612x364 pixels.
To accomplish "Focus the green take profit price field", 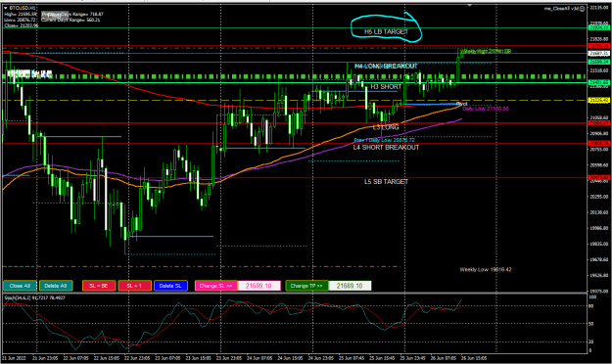I will coord(350,286).
